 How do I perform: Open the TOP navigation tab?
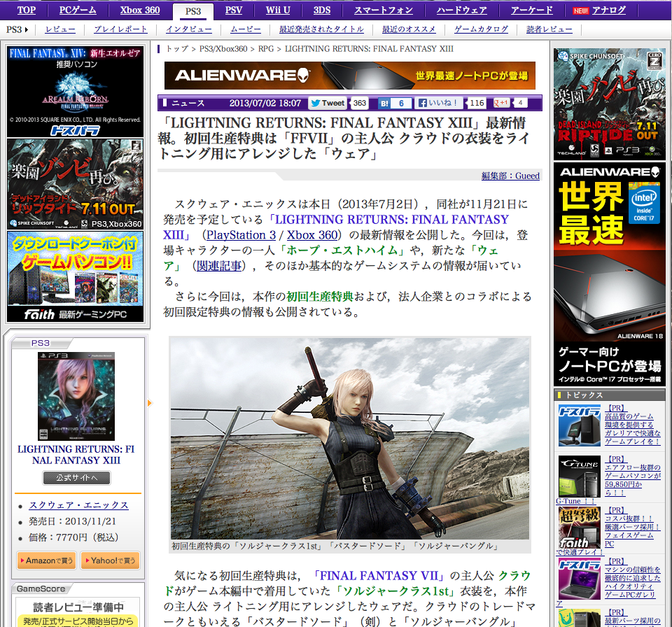click(26, 10)
